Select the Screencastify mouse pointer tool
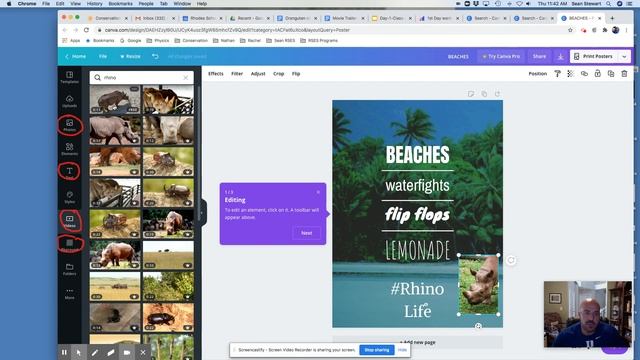 click(79, 352)
